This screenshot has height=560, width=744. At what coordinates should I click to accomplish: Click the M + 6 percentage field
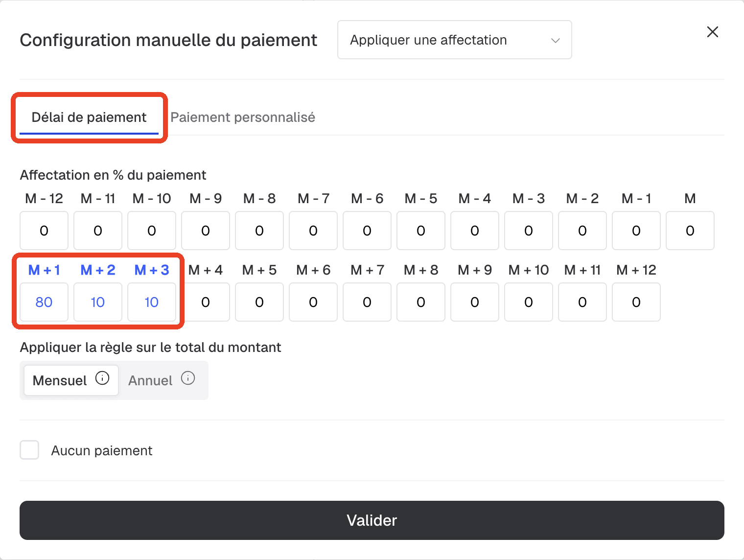[313, 302]
